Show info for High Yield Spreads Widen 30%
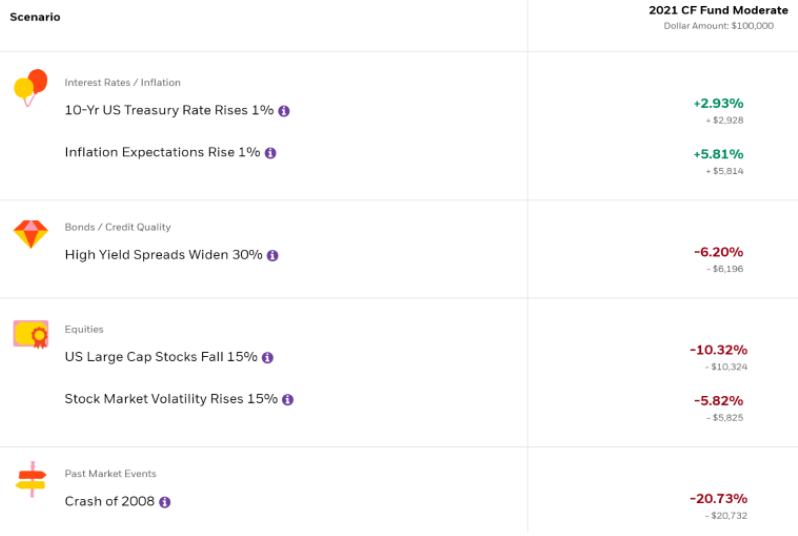This screenshot has width=798, height=536. 273,256
